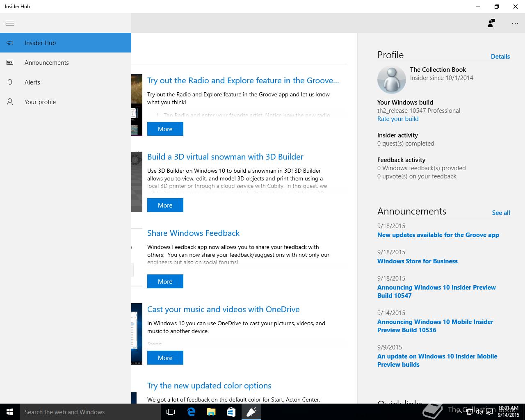This screenshot has height=420, width=525.
Task: Open the Windows Start menu
Action: point(10,412)
